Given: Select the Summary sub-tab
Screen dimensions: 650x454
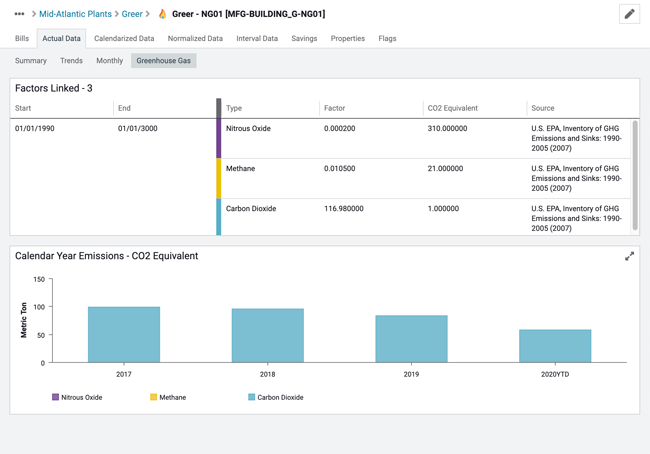Looking at the screenshot, I should coord(31,61).
